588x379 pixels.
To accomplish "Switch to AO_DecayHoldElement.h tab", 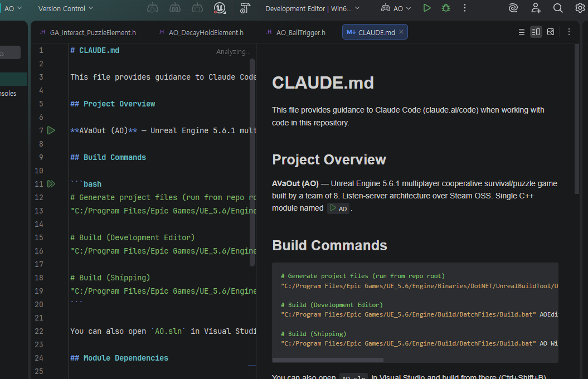I will pos(202,33).
